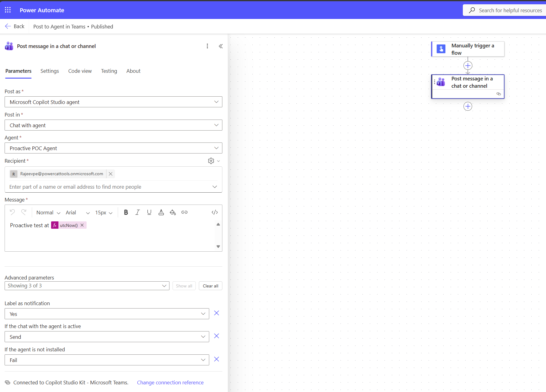Click the manual trigger icon on the card
Viewport: 546px width, 392px height.
(x=441, y=49)
